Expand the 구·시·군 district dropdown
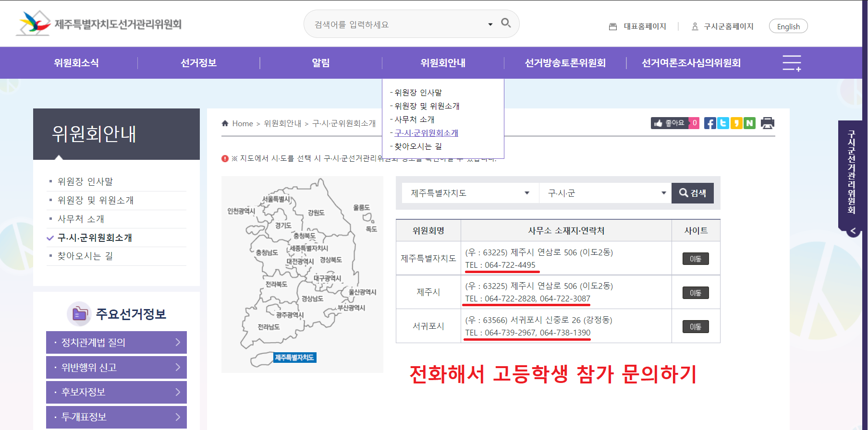This screenshot has width=868, height=430. [605, 193]
